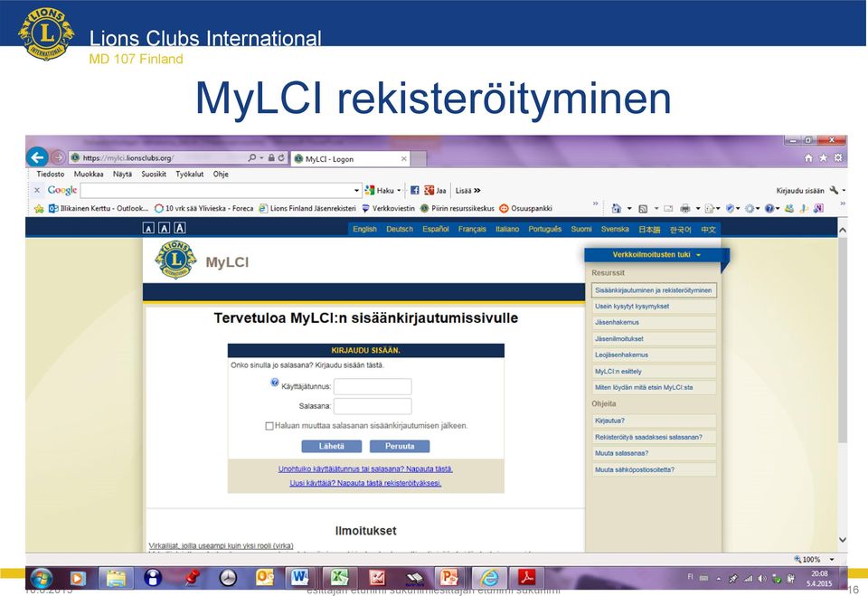Open Google toolbar wrench settings icon
Image resolution: width=868 pixels, height=596 pixels.
[834, 191]
